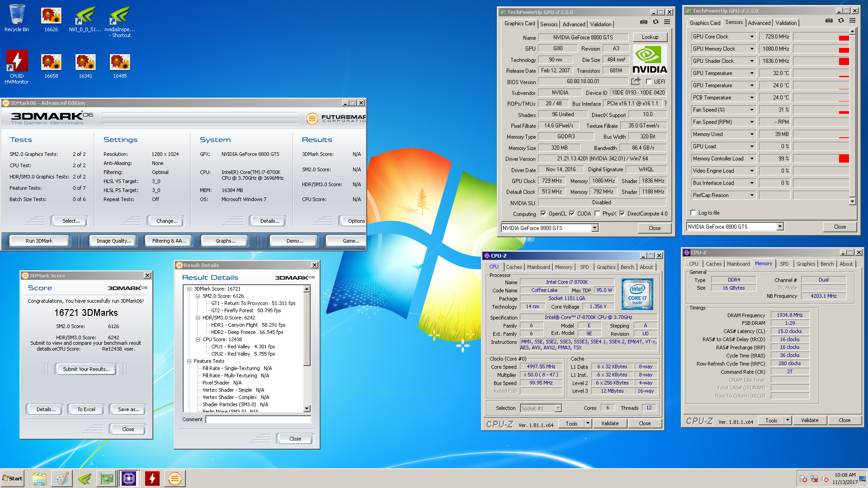The image size is (868, 488).
Task: Open the hamburger menu in GPU-Z Sensors window
Action: pos(852,21)
